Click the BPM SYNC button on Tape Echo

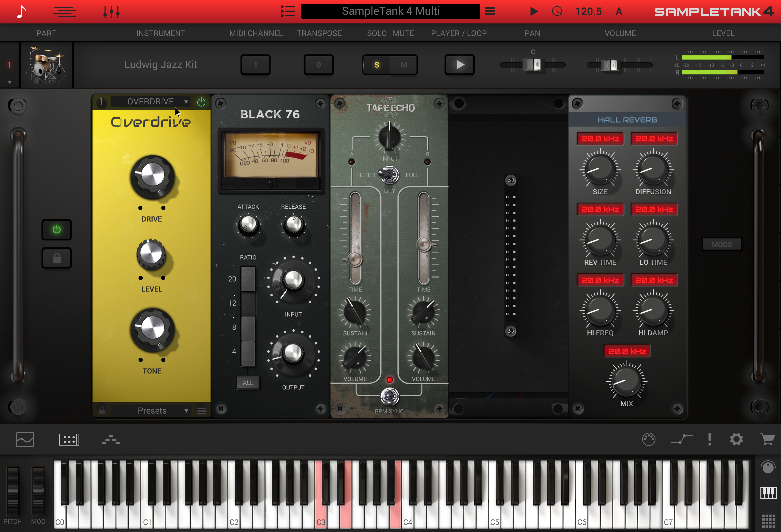[388, 395]
